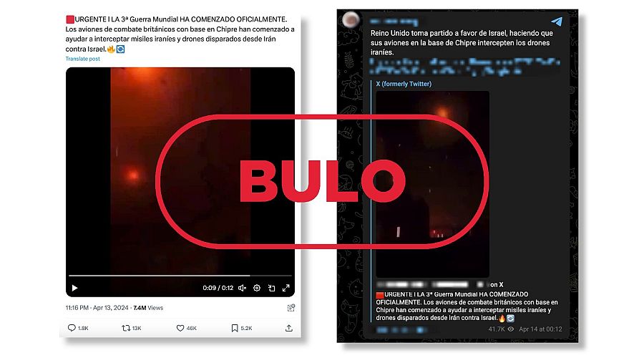Open the share upload icon

[289, 328]
